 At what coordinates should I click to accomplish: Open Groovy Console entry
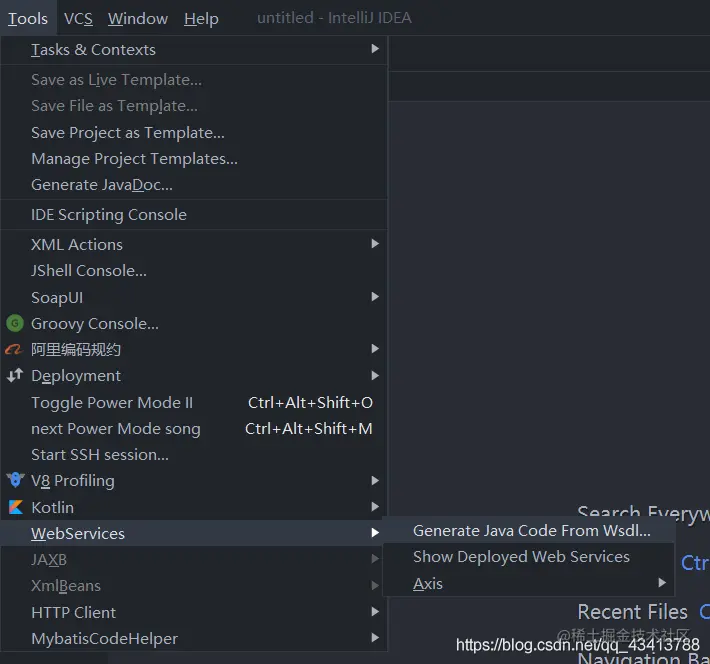194,324
